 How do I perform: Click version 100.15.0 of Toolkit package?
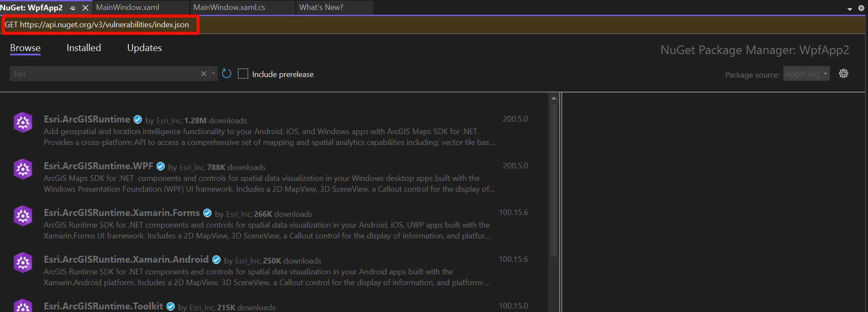[x=513, y=306]
